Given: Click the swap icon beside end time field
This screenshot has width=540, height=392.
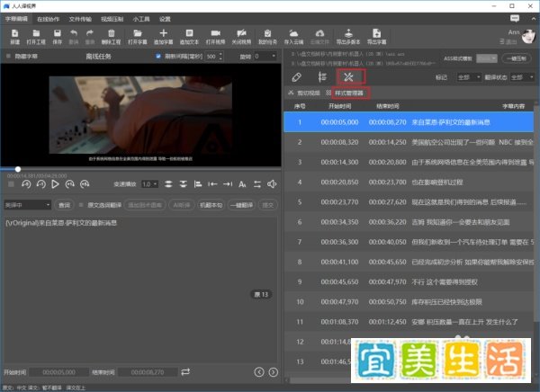Looking at the screenshot, I should click(x=185, y=371).
